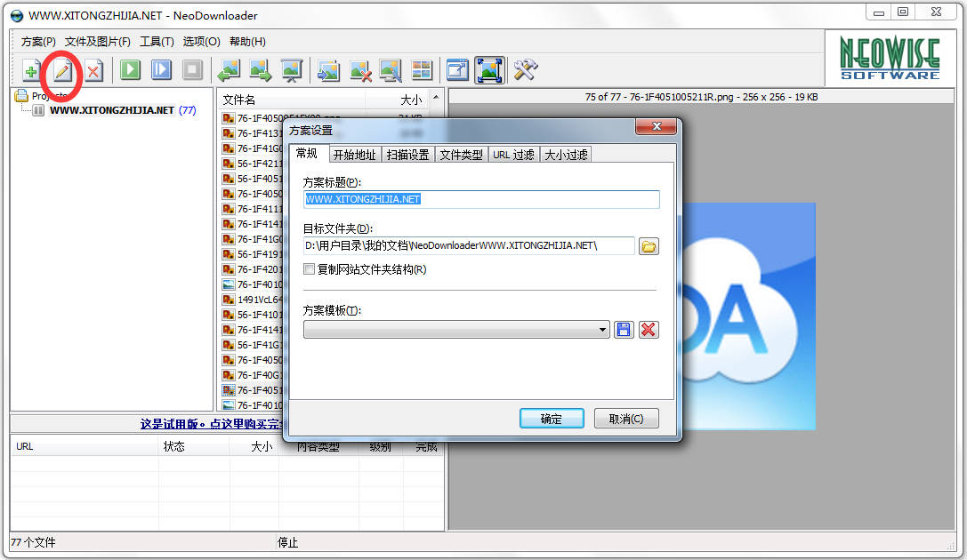Click the delete picture red-X toolbar icon
This screenshot has height=560, width=967.
pos(359,70)
